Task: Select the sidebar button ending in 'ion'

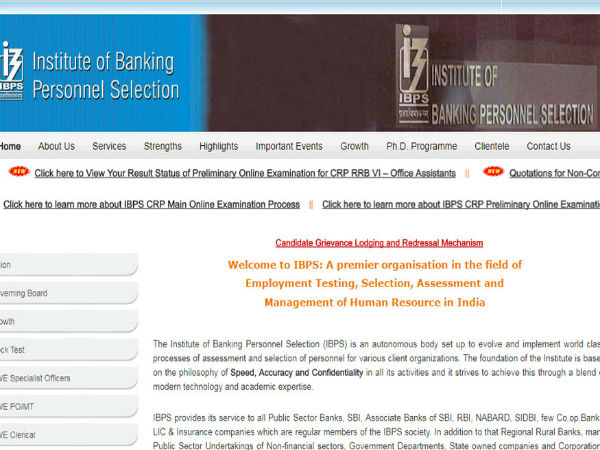Action: 69,264
